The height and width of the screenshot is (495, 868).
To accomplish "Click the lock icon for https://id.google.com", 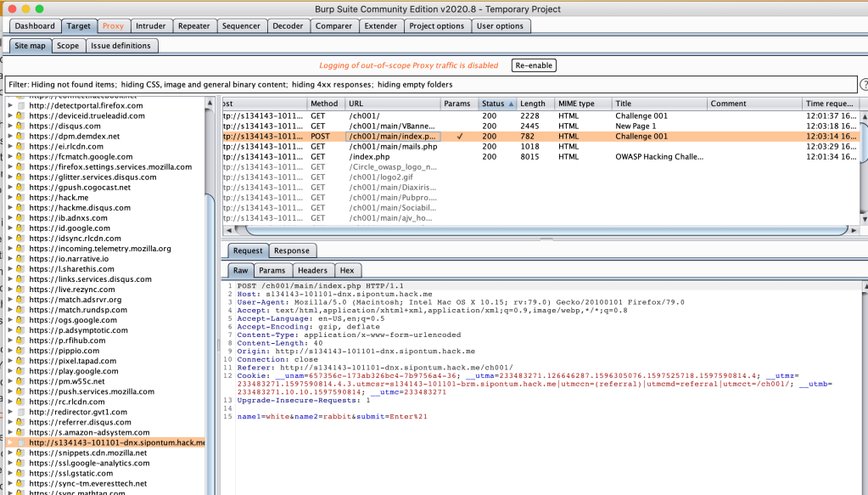I will tap(20, 228).
